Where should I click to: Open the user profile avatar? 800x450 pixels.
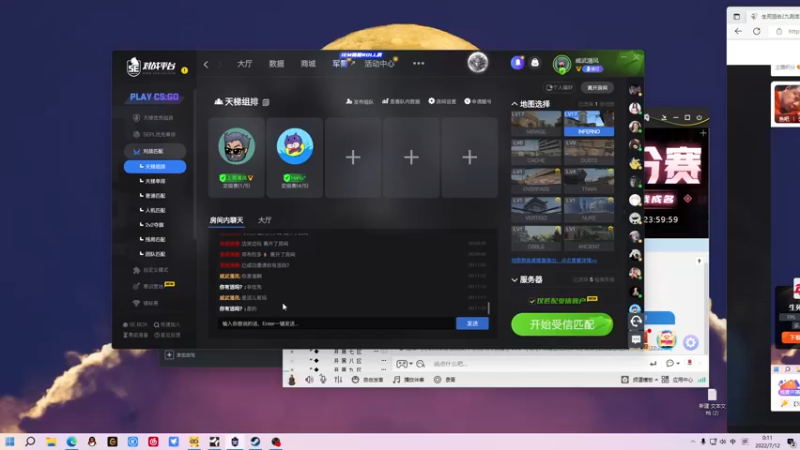562,64
